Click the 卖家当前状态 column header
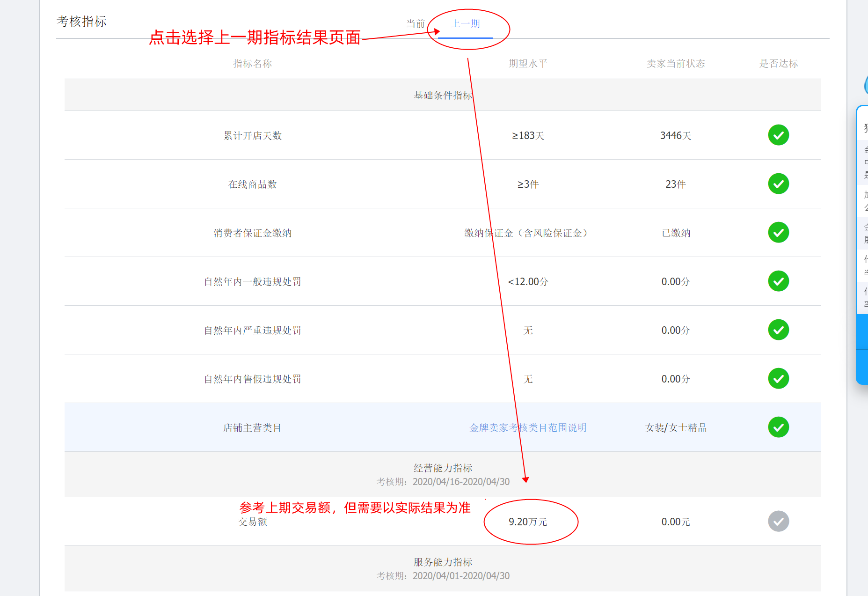 tap(676, 64)
